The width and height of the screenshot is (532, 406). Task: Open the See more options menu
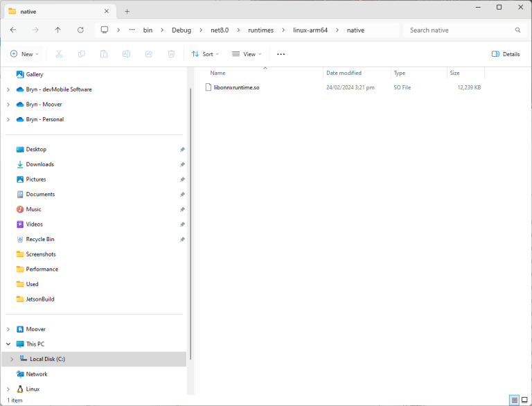(x=281, y=54)
